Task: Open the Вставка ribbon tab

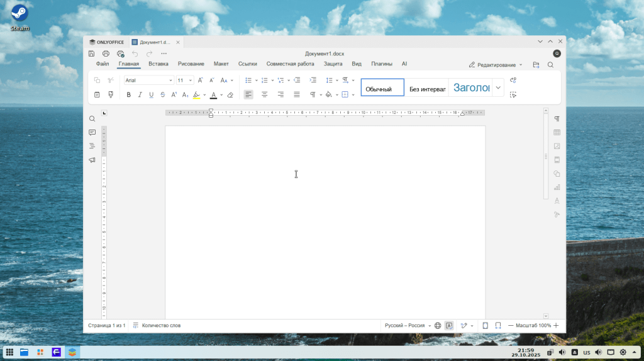Action: tap(158, 64)
